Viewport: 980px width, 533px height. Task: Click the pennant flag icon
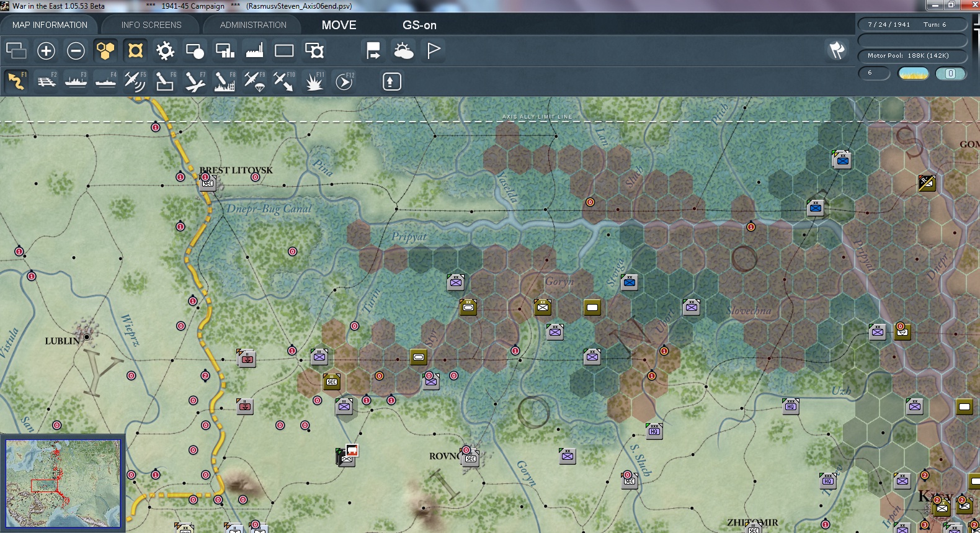[x=433, y=50]
